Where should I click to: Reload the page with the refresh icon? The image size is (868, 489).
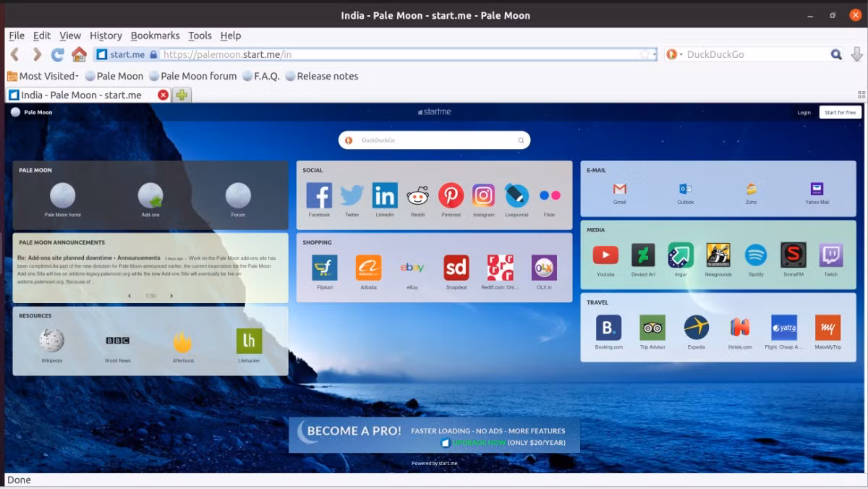(58, 54)
